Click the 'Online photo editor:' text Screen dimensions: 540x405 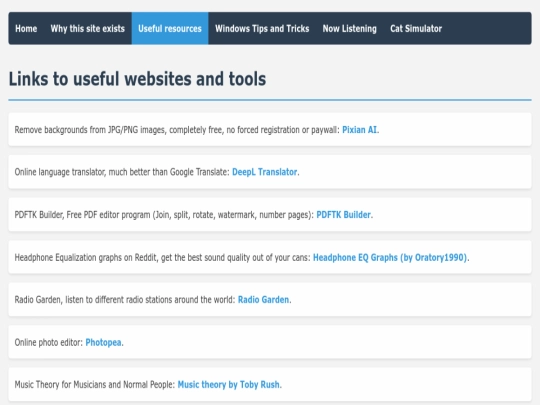[x=49, y=342]
